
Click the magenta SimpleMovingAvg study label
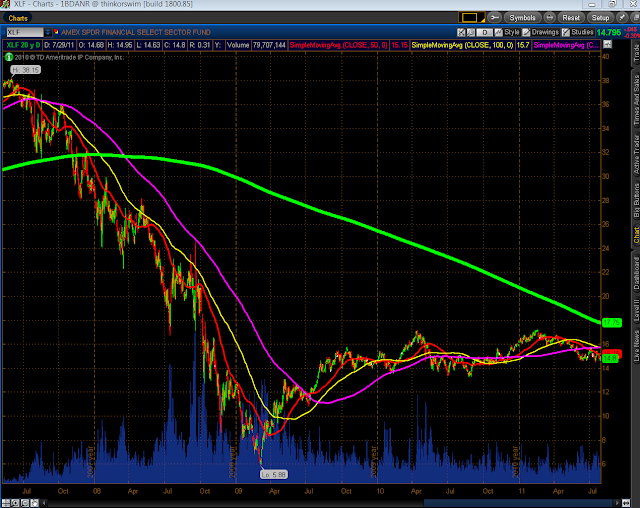pyautogui.click(x=566, y=45)
